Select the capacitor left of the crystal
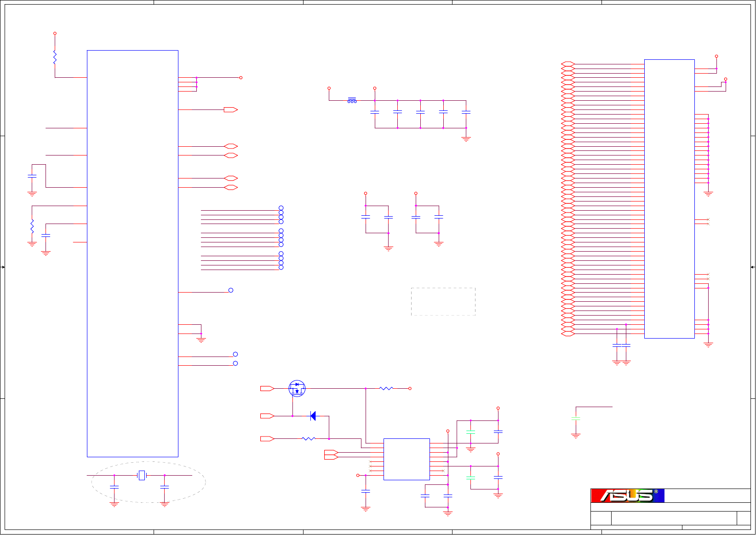Image resolution: width=756 pixels, height=535 pixels. pyautogui.click(x=114, y=486)
